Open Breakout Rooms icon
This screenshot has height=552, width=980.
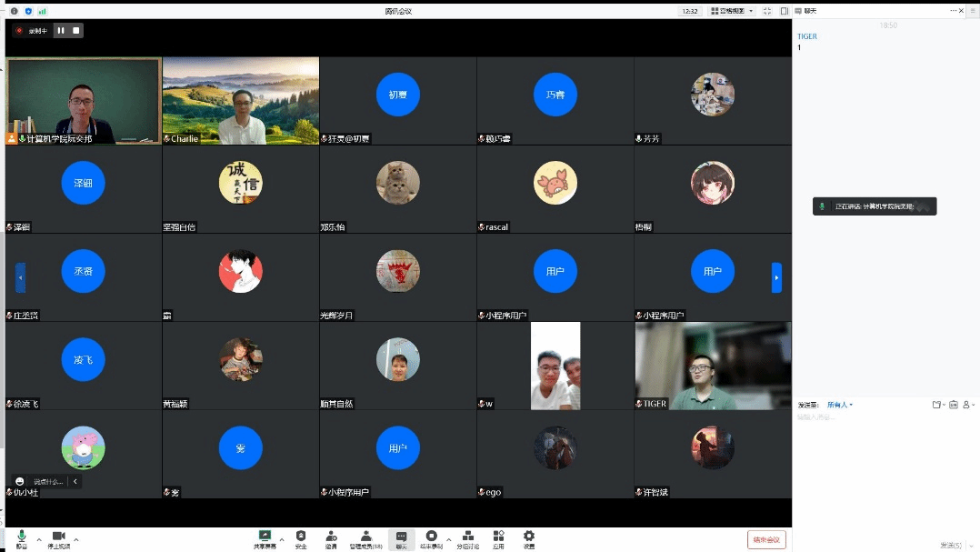[x=467, y=537]
